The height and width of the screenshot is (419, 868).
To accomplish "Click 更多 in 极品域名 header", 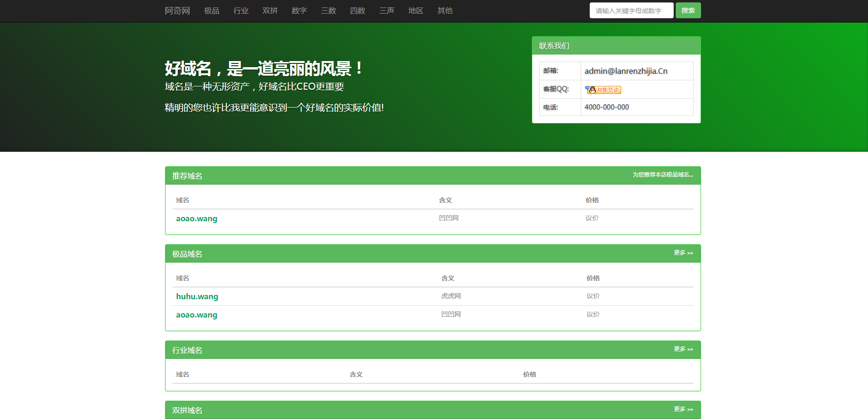I will [x=683, y=253].
